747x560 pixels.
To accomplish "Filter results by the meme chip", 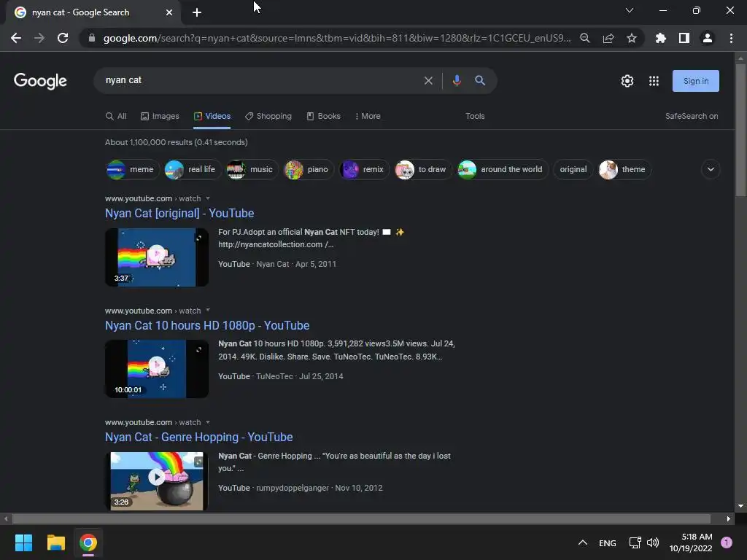I will [133, 169].
